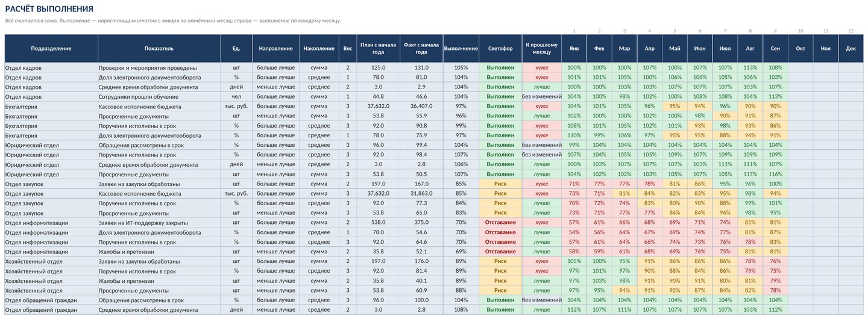The height and width of the screenshot is (319, 868).
Task: Select the Июн month header
Action: tap(700, 48)
